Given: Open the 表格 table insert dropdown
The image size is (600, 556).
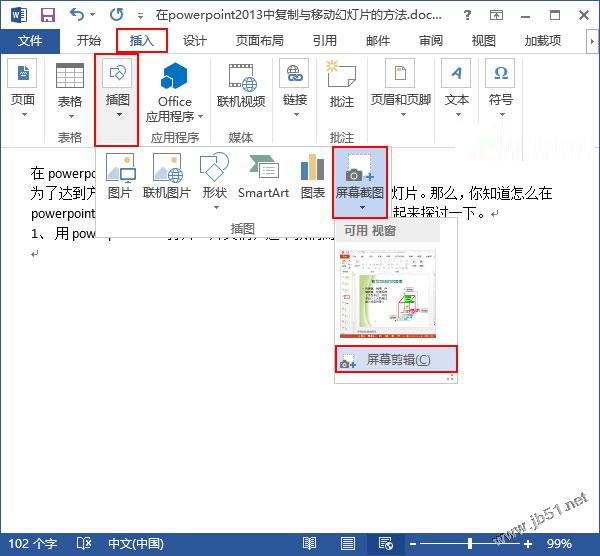Looking at the screenshot, I should pyautogui.click(x=70, y=91).
